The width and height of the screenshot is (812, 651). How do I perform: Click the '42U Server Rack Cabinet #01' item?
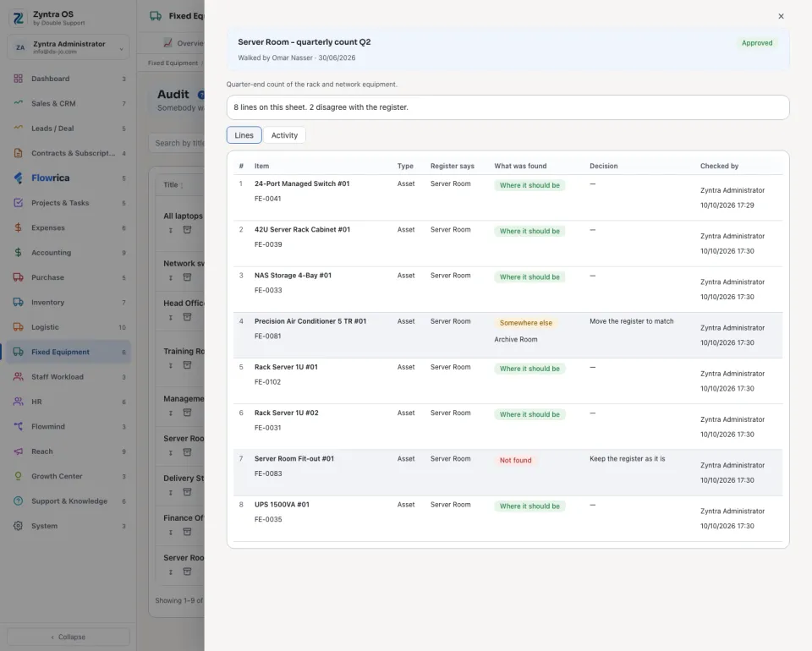(303, 230)
